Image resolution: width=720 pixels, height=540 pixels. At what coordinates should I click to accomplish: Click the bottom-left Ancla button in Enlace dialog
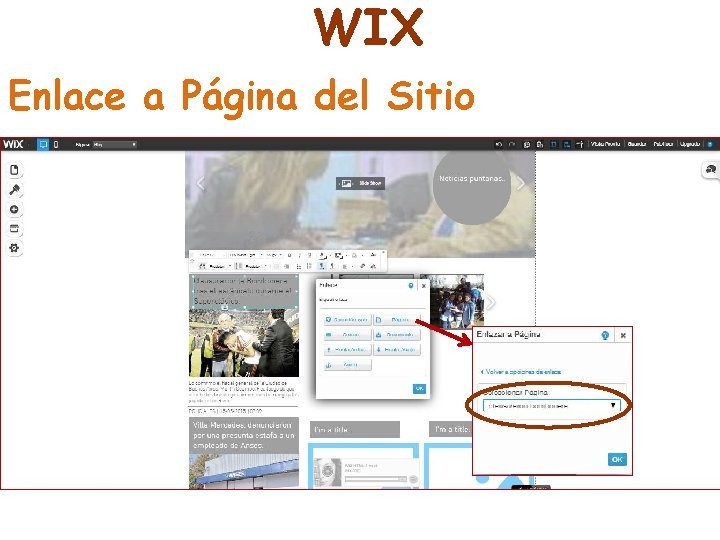[347, 365]
